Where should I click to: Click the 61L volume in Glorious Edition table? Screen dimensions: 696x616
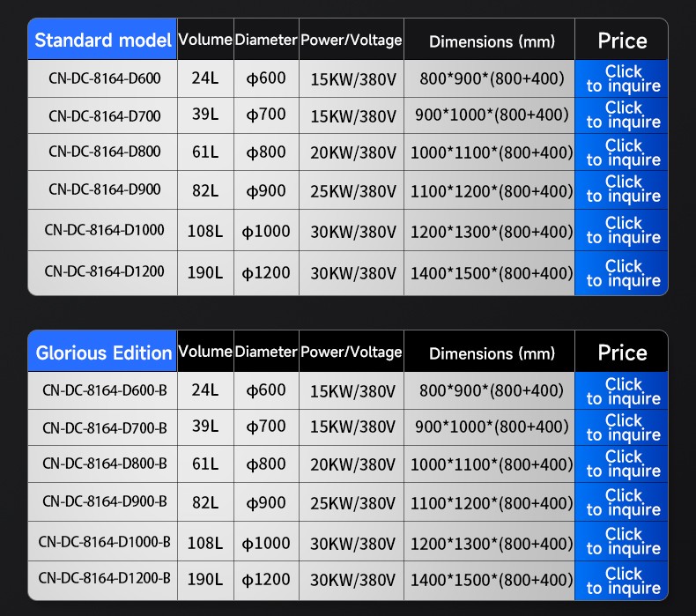205,464
